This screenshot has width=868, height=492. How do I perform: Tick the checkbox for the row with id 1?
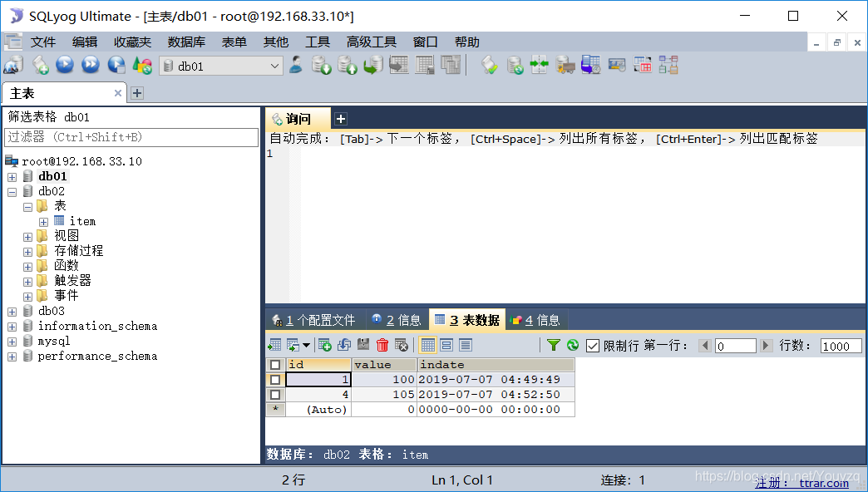275,380
